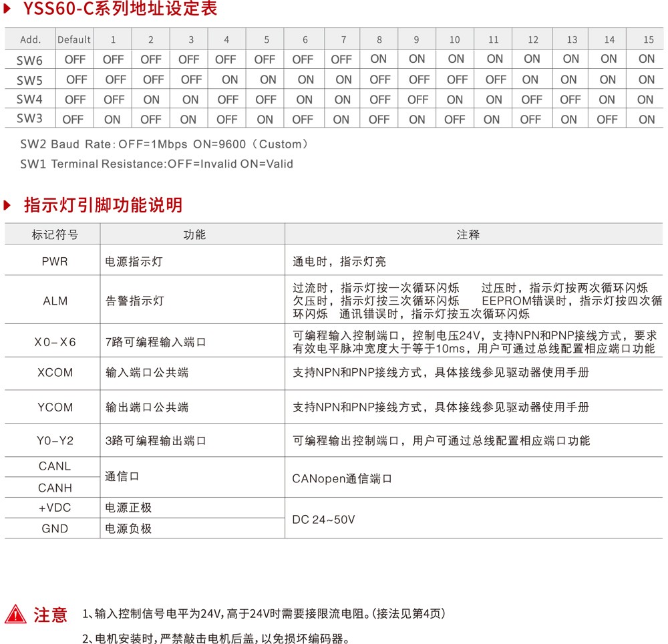Click the XCOM pin label

pos(55,372)
